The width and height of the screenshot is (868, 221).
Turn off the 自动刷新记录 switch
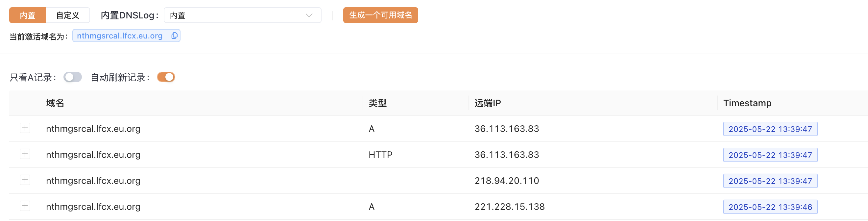tap(166, 77)
